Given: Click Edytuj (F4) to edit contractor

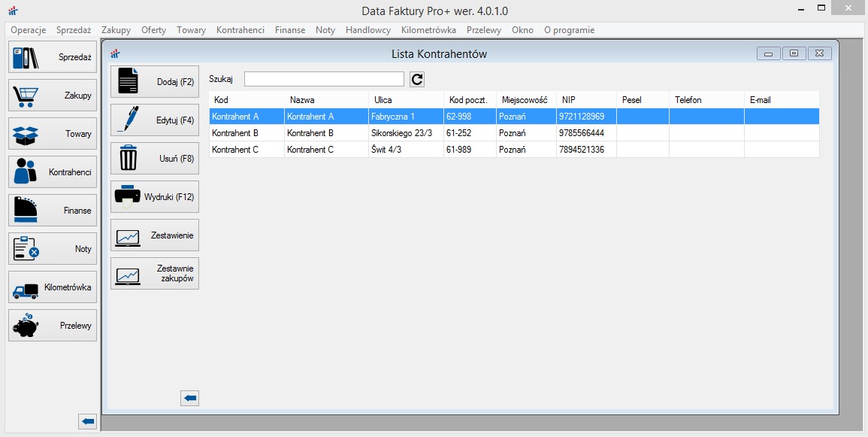Looking at the screenshot, I should tap(155, 120).
